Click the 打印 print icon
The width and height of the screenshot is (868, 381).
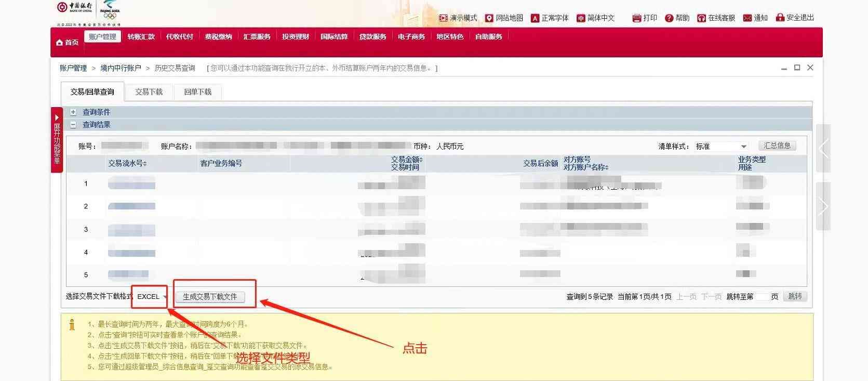[637, 18]
